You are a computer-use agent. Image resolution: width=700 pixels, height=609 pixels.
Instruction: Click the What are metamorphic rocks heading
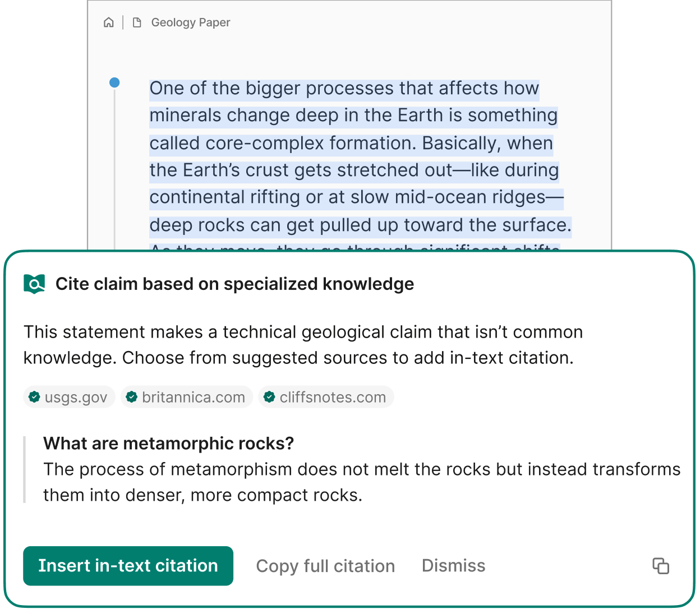pyautogui.click(x=168, y=443)
